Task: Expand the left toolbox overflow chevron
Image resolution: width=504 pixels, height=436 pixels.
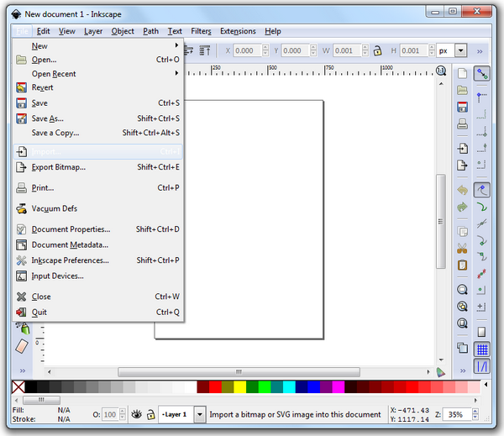Action: coord(23,370)
